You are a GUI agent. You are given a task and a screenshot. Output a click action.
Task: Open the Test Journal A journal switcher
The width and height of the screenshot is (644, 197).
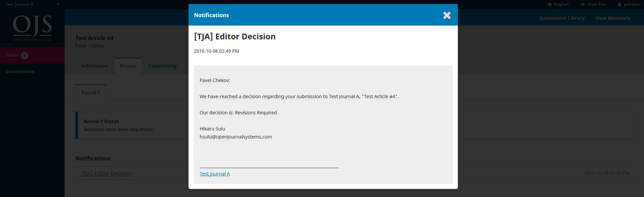pyautogui.click(x=19, y=4)
